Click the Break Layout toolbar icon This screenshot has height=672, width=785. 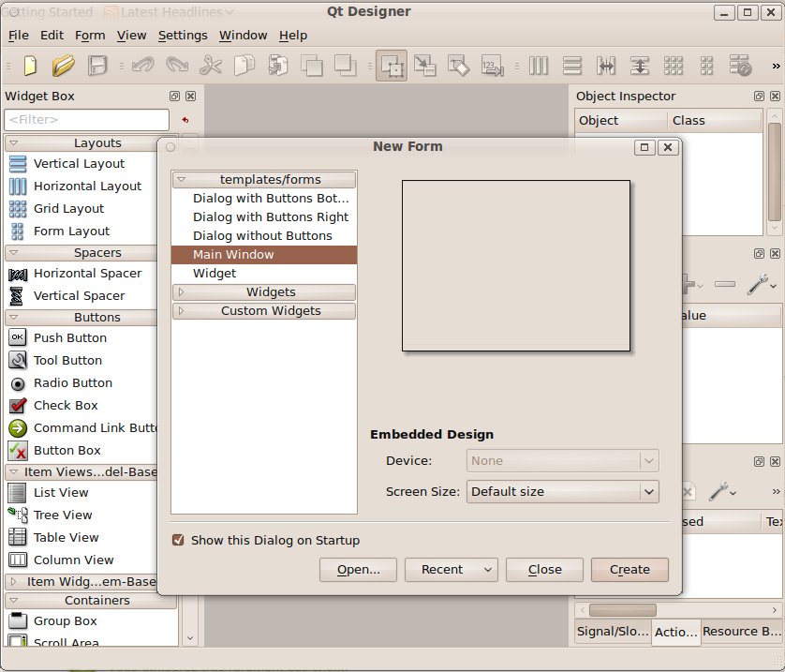tap(740, 66)
